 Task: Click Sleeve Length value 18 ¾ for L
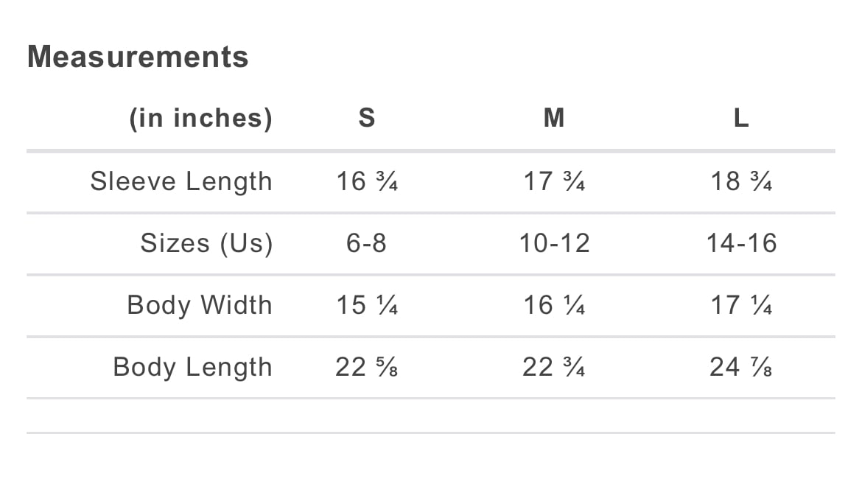coord(741,181)
